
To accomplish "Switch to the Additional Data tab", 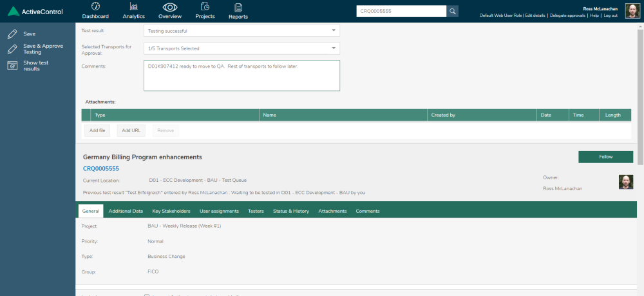I will point(126,211).
